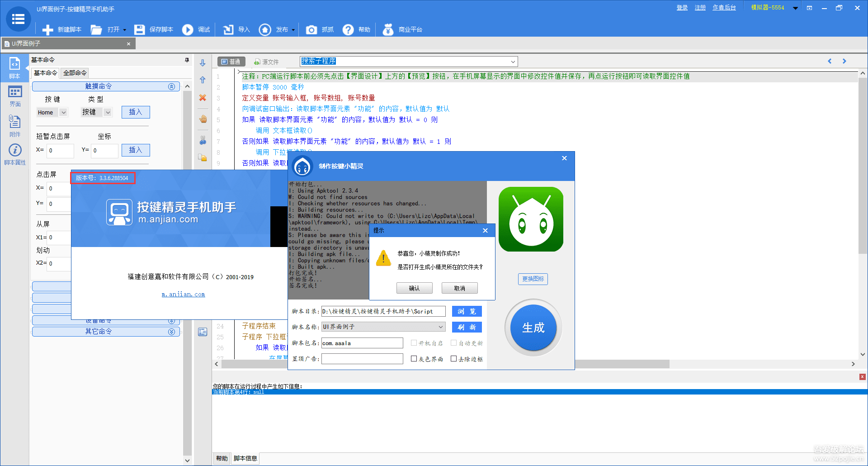Close the red X on output panel
Image resolution: width=868 pixels, height=466 pixels.
(x=862, y=376)
